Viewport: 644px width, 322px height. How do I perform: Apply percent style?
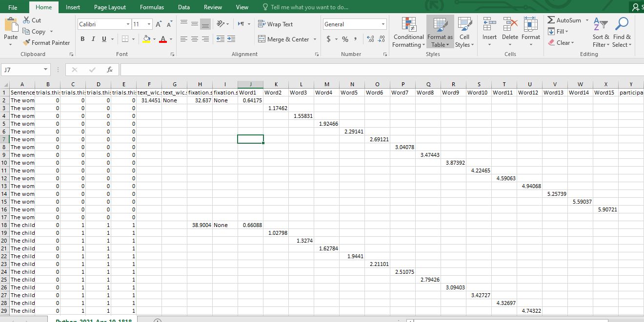click(345, 39)
